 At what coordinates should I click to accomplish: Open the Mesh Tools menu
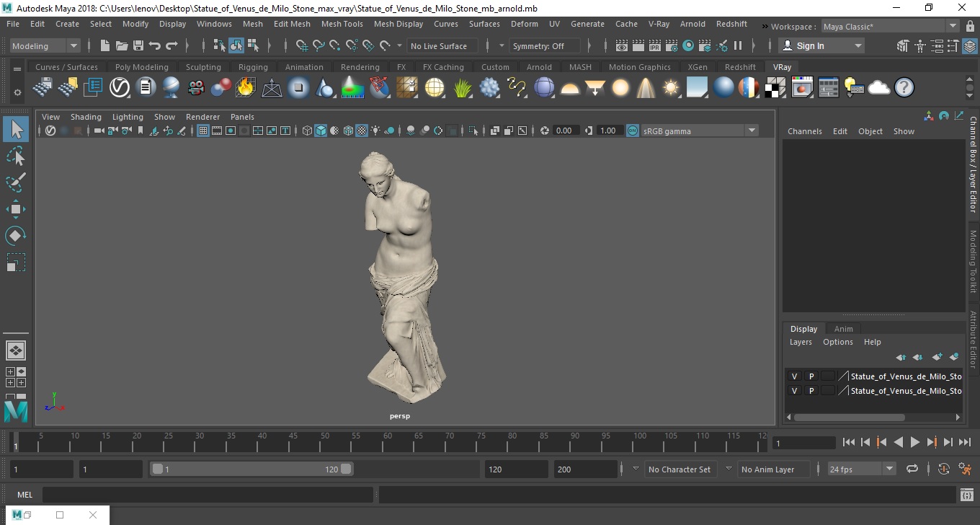(x=342, y=24)
